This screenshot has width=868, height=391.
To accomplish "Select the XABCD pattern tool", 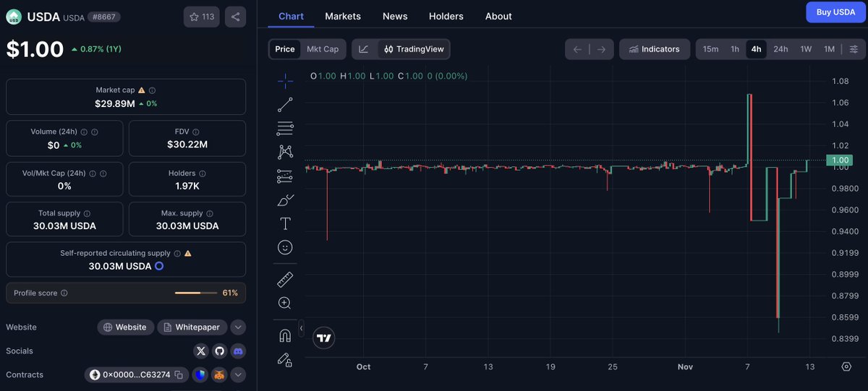I will (x=285, y=152).
